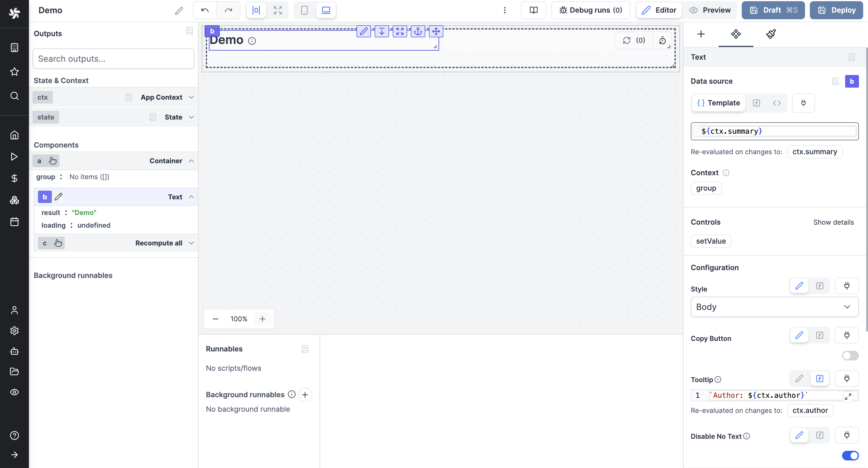Collapse the Container component a
This screenshot has width=868, height=468.
[x=191, y=161]
